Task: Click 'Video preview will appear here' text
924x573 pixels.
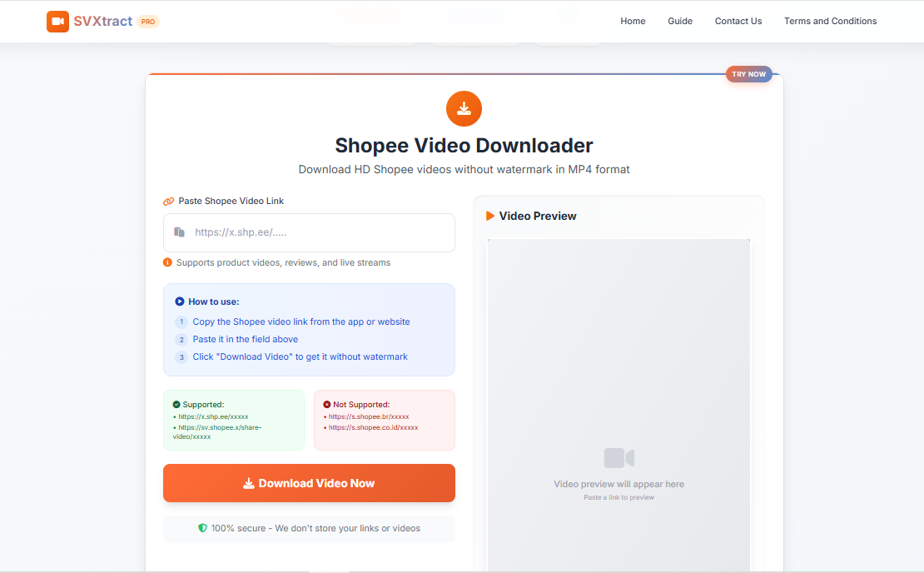Action: click(618, 484)
